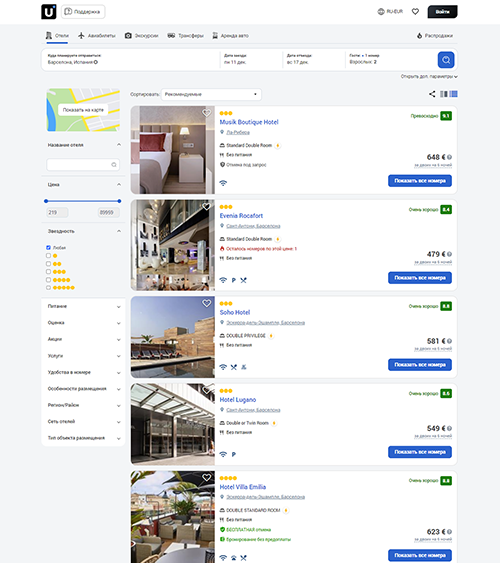Click the share results icon
This screenshot has height=563, width=500.
(432, 94)
